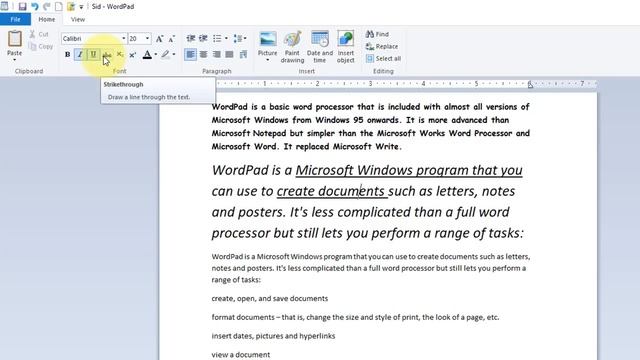Image resolution: width=640 pixels, height=360 pixels.
Task: Click the line 'create, open, and save documents'
Action: click(x=269, y=298)
